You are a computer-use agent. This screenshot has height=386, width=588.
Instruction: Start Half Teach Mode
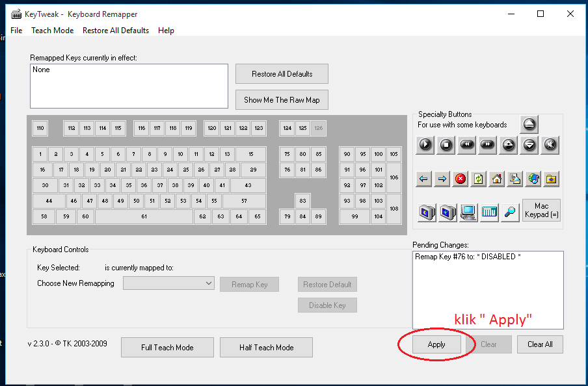coord(266,348)
